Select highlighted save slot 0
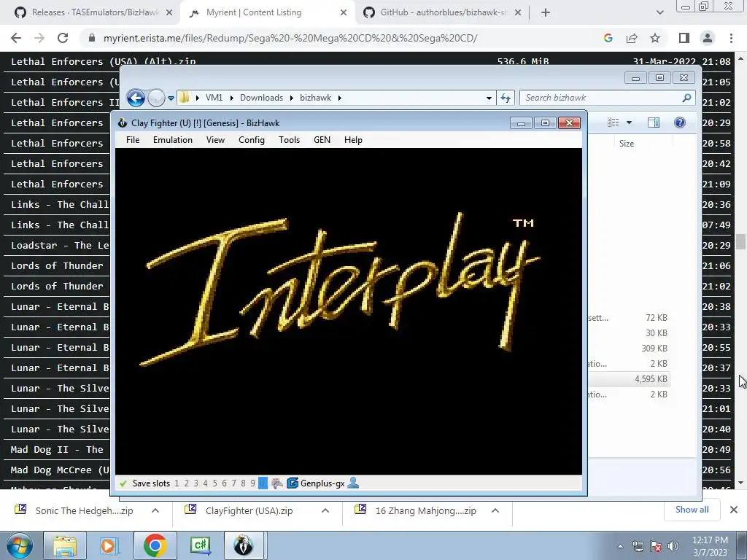Image resolution: width=747 pixels, height=560 pixels. 263,483
